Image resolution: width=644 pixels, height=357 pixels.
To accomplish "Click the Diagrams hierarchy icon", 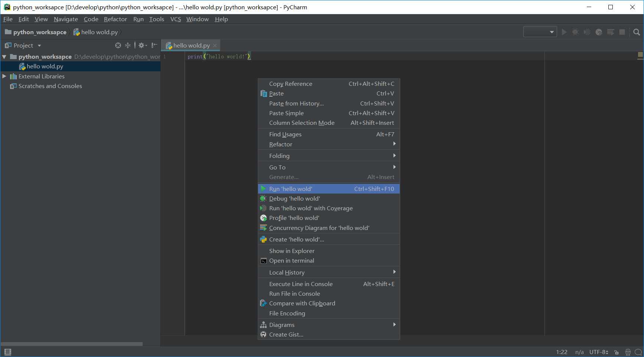I will click(x=263, y=325).
